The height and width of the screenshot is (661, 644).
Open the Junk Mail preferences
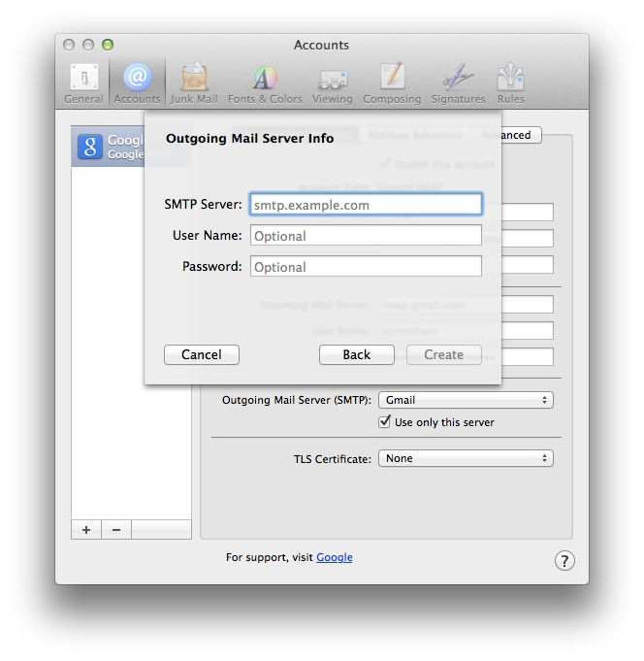point(194,83)
